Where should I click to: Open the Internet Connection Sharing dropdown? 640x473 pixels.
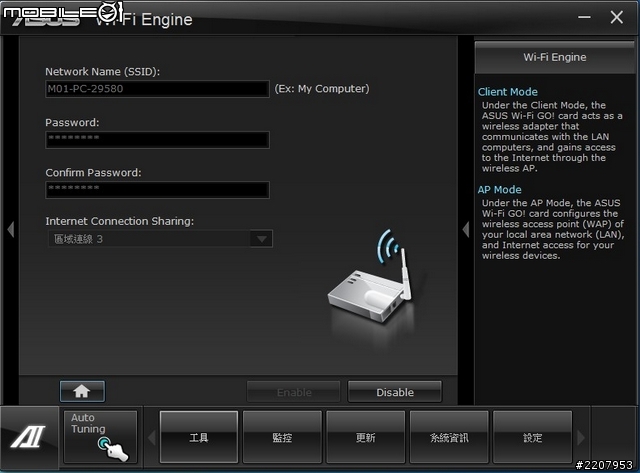[160, 239]
